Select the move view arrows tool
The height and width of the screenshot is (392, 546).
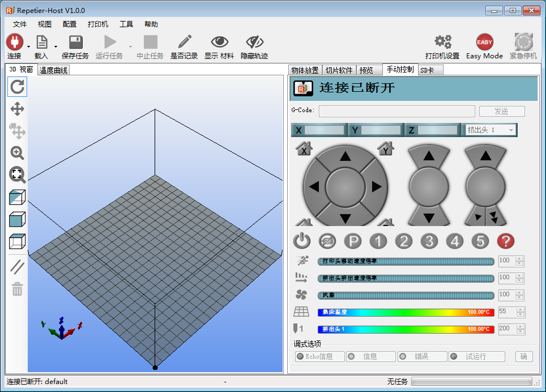pos(17,109)
